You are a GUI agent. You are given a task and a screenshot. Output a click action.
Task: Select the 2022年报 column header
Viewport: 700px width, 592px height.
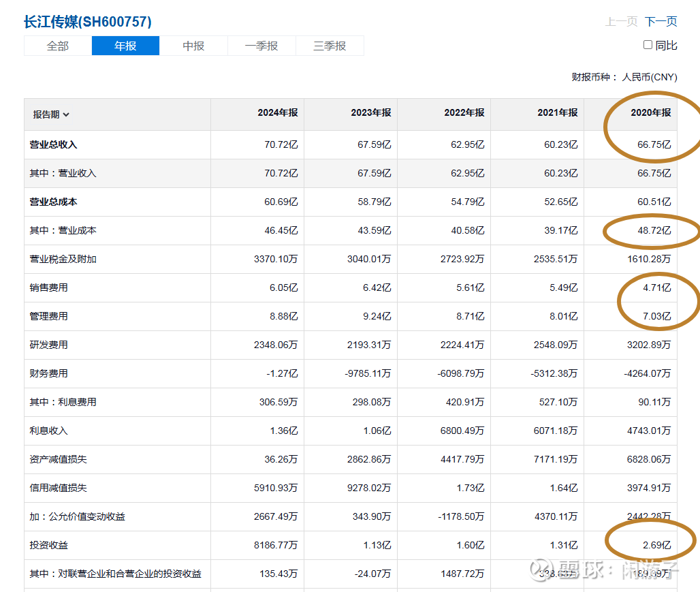pyautogui.click(x=464, y=112)
